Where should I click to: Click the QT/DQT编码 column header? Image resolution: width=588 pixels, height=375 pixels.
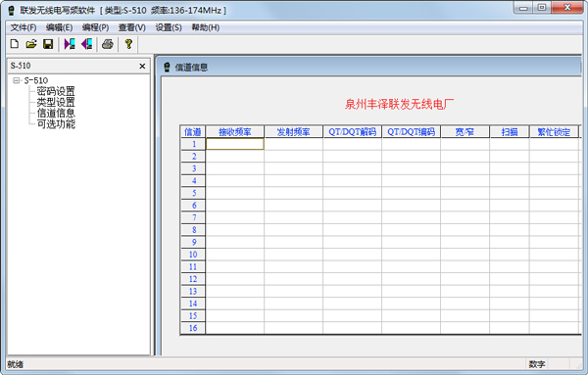tap(412, 132)
